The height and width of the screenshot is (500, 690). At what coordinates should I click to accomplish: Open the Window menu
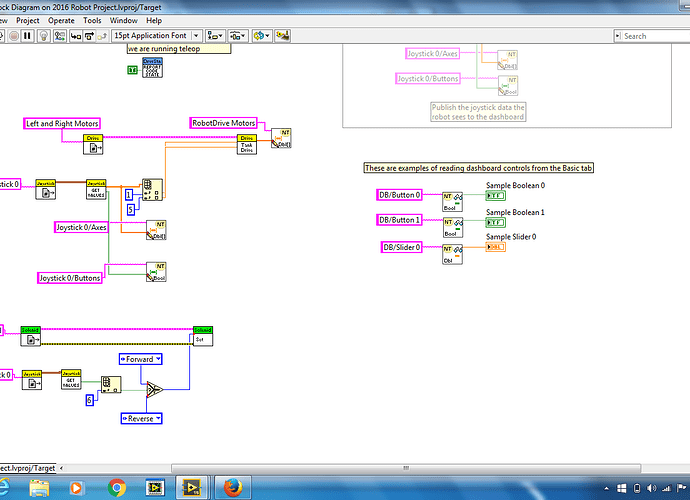124,20
